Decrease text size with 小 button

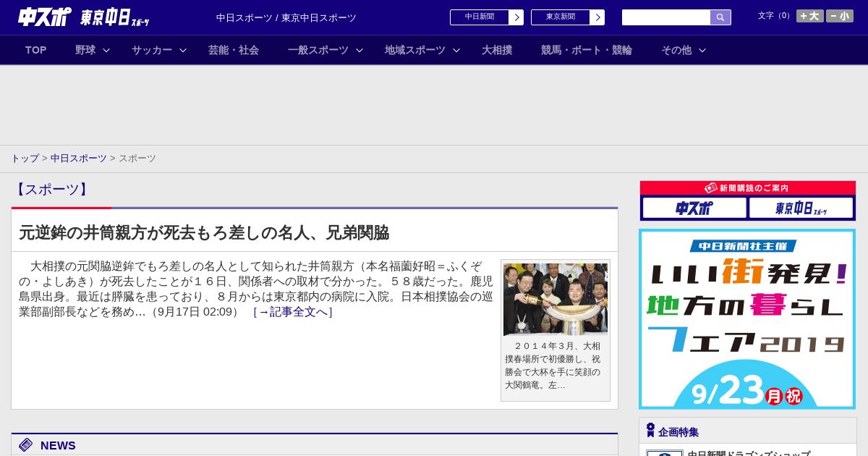840,16
